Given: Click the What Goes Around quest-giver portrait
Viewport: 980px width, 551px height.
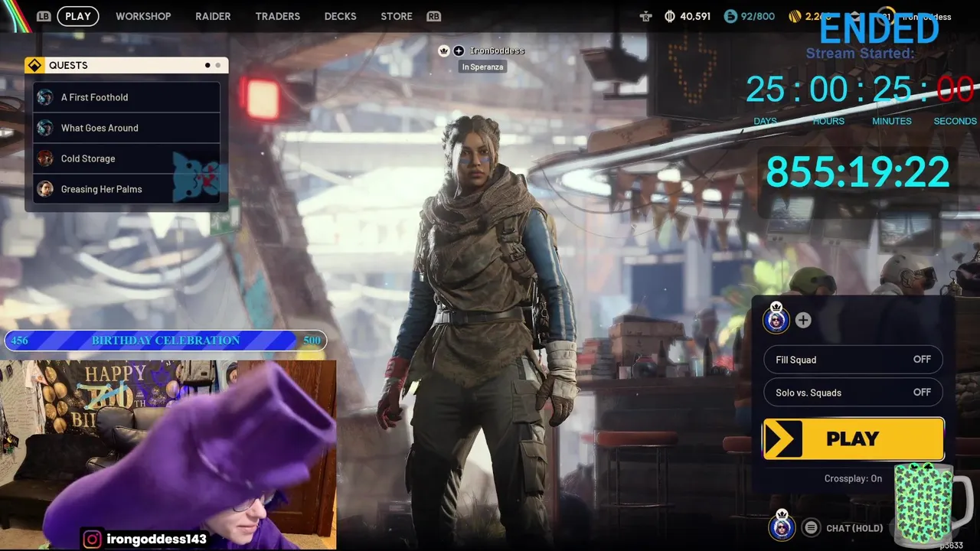Looking at the screenshot, I should (x=45, y=128).
